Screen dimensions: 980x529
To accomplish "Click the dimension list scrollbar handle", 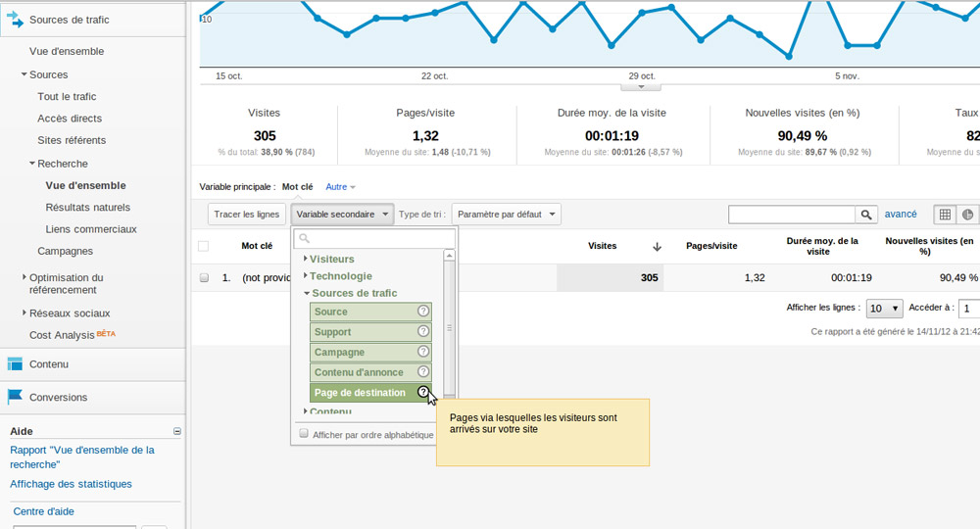I will coord(450,328).
